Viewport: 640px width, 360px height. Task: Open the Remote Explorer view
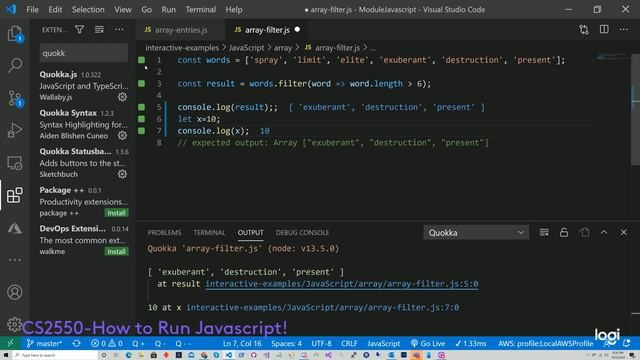coord(15,163)
